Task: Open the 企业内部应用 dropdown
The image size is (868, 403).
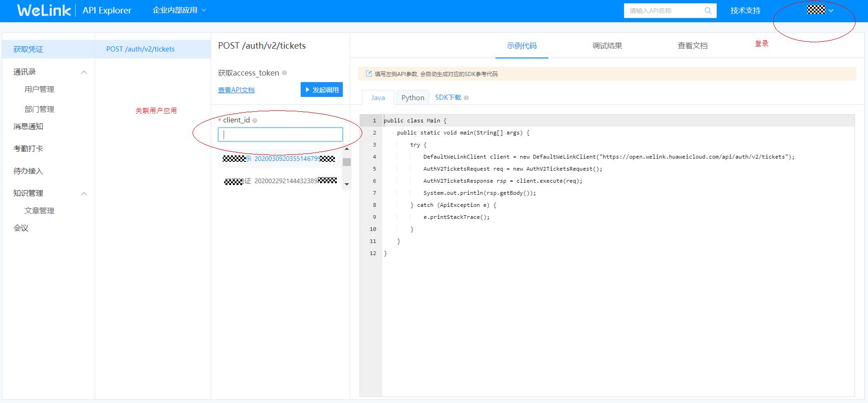Action: (x=179, y=10)
